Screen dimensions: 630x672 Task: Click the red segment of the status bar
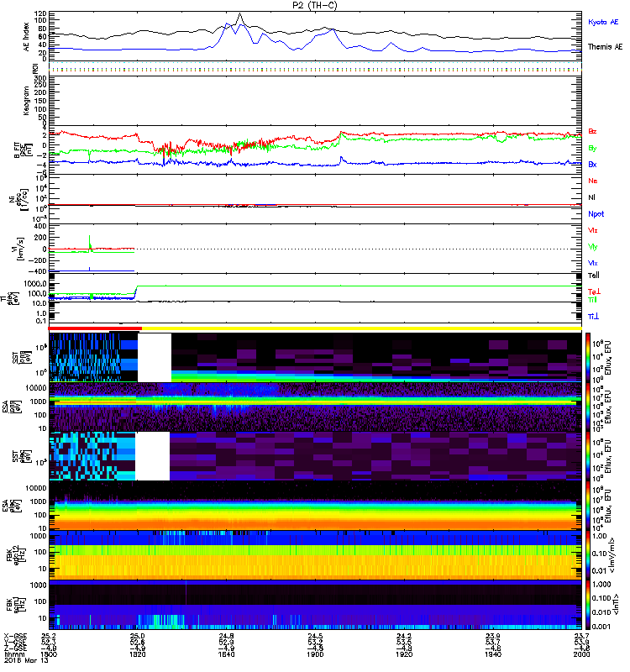[x=96, y=328]
